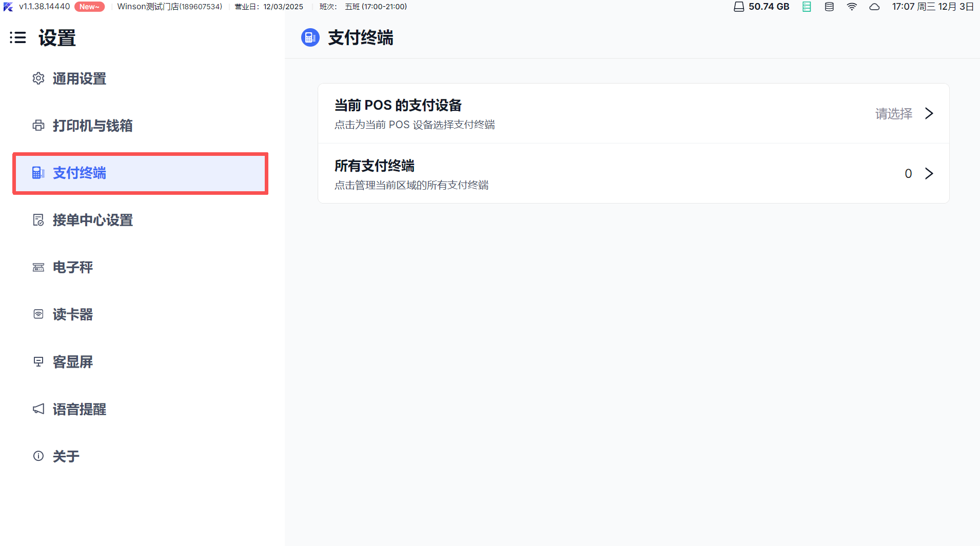This screenshot has height=546, width=980.
Task: Expand 所有支付终端 chevron arrow
Action: [929, 173]
